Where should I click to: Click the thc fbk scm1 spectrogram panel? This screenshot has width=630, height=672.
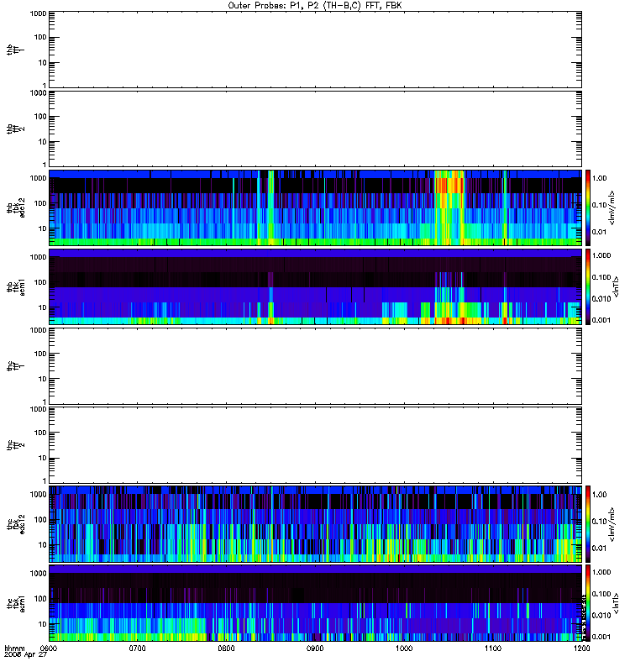(x=315, y=603)
